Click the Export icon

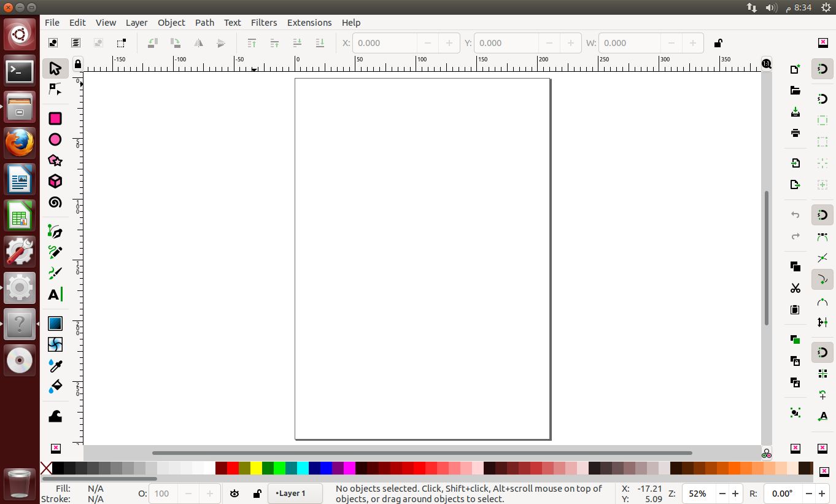coord(795,184)
